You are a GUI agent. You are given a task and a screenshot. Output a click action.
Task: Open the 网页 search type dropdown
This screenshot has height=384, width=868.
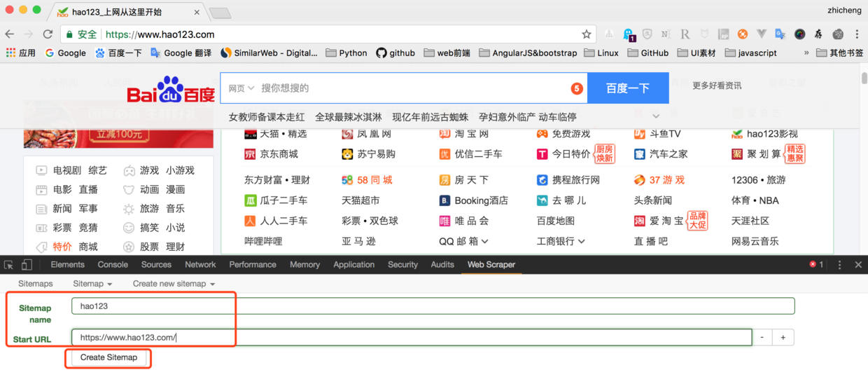(241, 88)
